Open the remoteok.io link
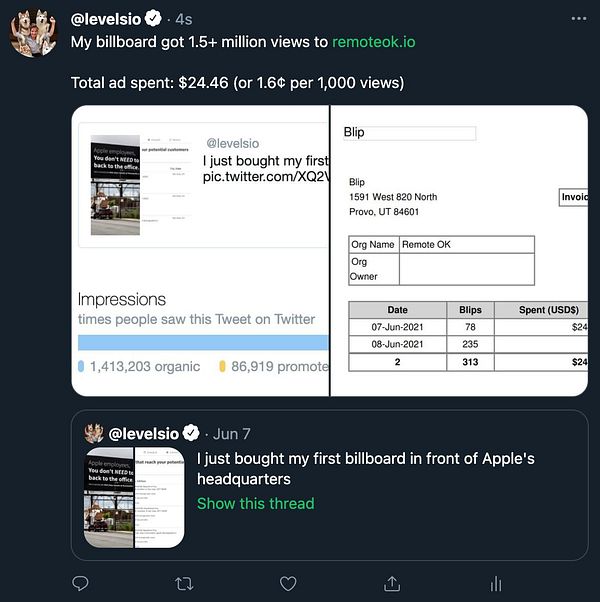 359,43
